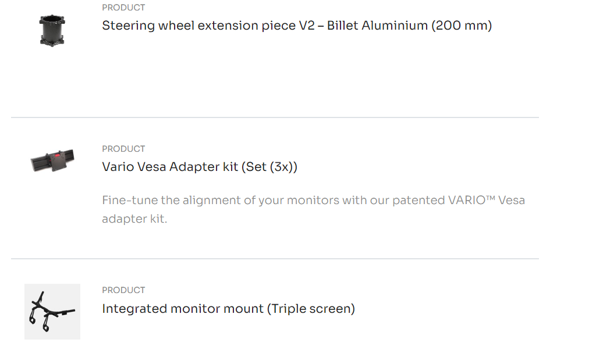Open Steering wheel extension piece V2 link
Image resolution: width=596 pixels, height=364 pixels.
297,26
